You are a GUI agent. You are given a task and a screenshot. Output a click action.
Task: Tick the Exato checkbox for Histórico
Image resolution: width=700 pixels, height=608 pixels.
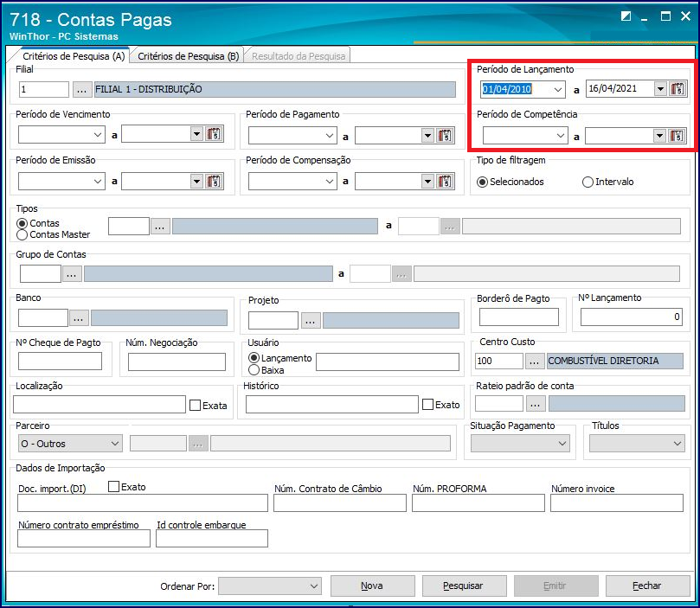pos(427,405)
